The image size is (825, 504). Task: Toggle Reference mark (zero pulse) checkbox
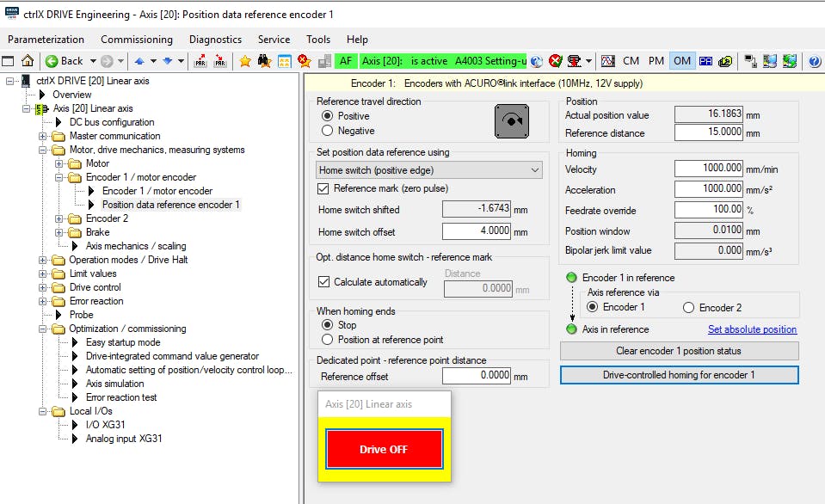pos(323,188)
